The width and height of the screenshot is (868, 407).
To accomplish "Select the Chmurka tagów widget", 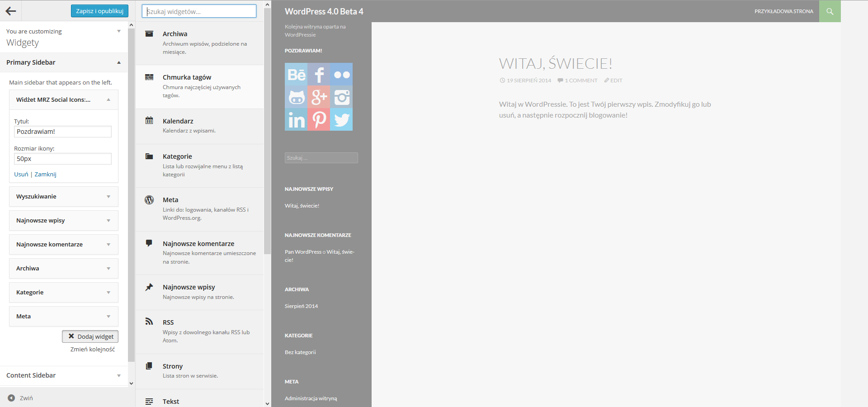I will 199,87.
